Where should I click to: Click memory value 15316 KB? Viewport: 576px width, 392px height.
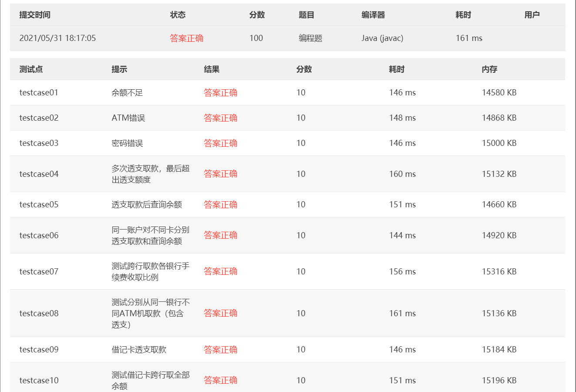(x=499, y=272)
